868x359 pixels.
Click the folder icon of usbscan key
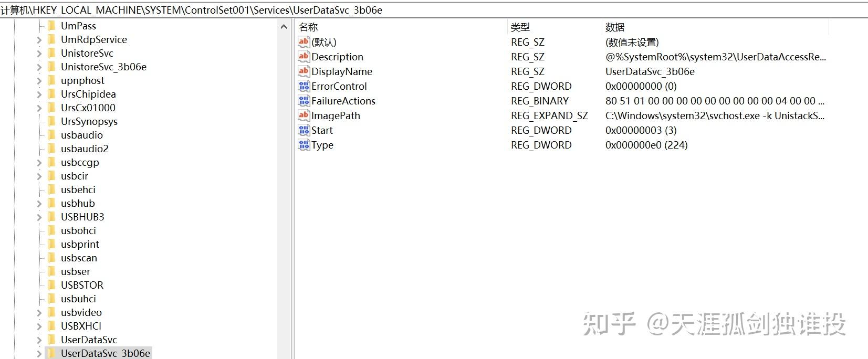click(x=51, y=258)
